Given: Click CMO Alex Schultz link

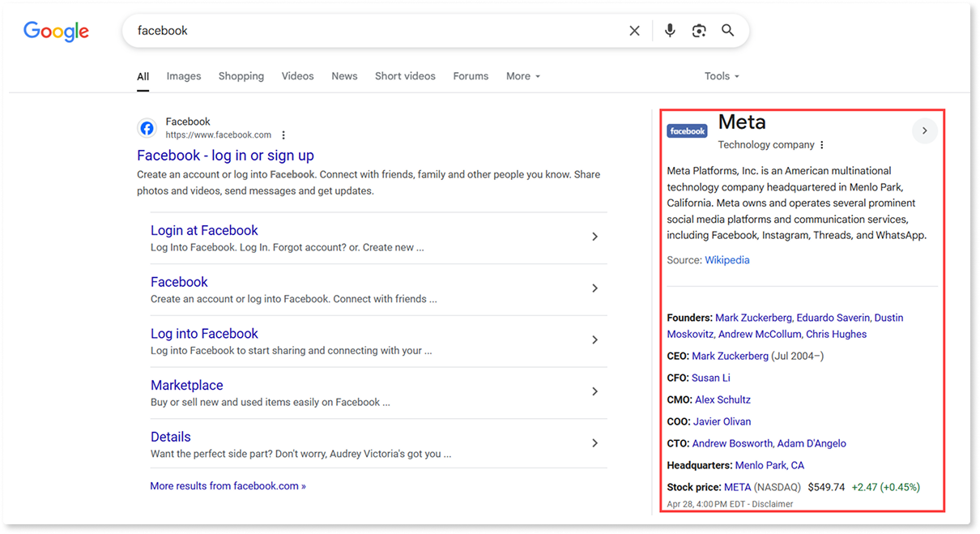Looking at the screenshot, I should click(x=722, y=399).
